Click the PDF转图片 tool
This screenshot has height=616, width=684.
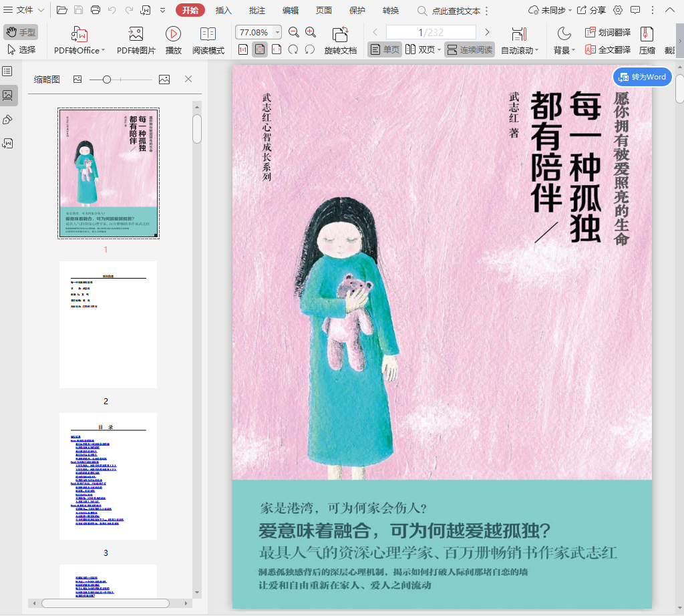pos(136,41)
